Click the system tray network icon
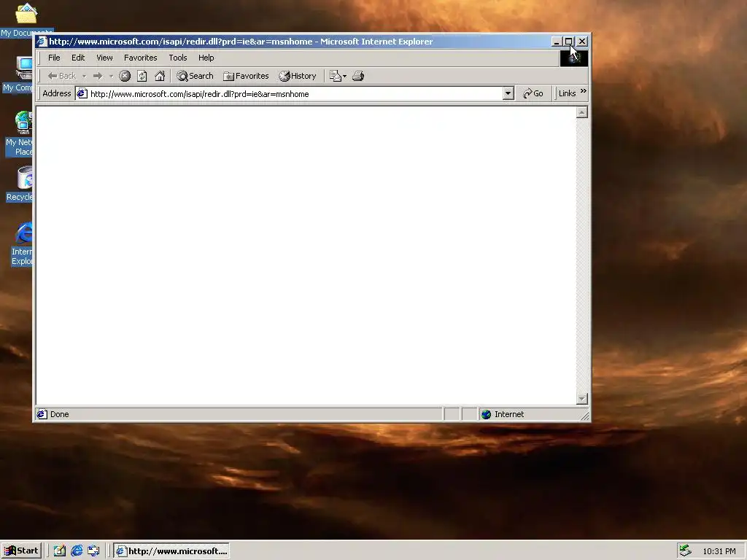This screenshot has height=560, width=747. coord(685,551)
